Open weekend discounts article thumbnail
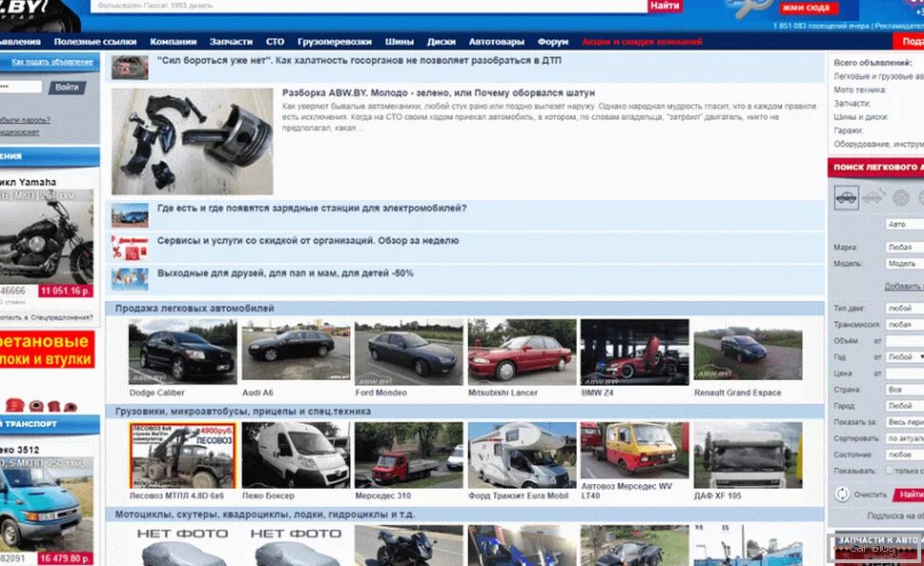The image size is (924, 566). (130, 279)
